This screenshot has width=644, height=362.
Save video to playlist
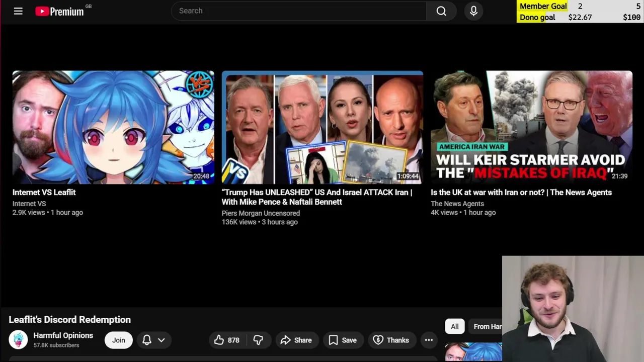(343, 340)
